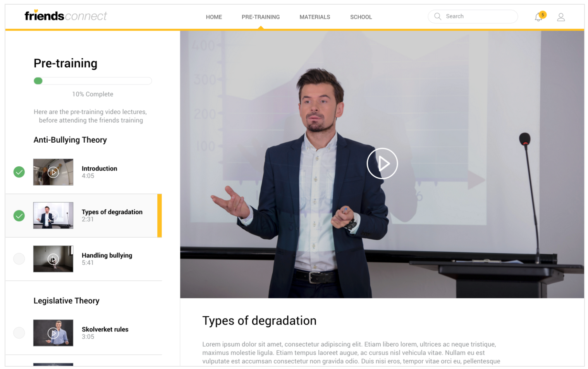
Task: Mark Handling bullying as complete
Action: [x=19, y=259]
